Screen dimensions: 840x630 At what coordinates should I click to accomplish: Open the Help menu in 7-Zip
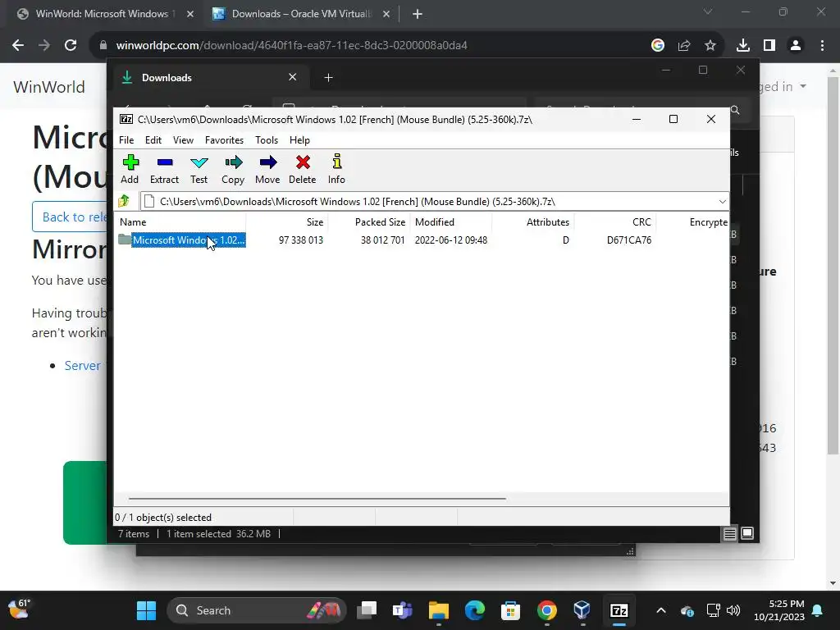(x=299, y=139)
